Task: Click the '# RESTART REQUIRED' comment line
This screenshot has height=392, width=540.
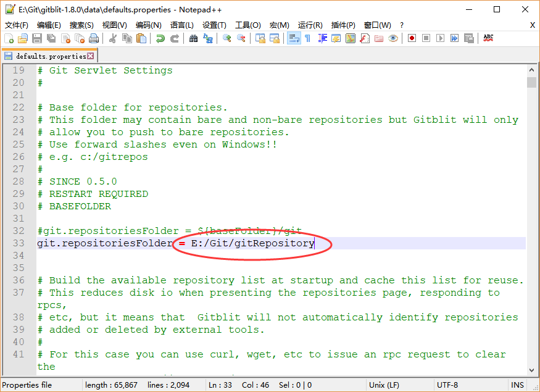Action: (x=93, y=194)
